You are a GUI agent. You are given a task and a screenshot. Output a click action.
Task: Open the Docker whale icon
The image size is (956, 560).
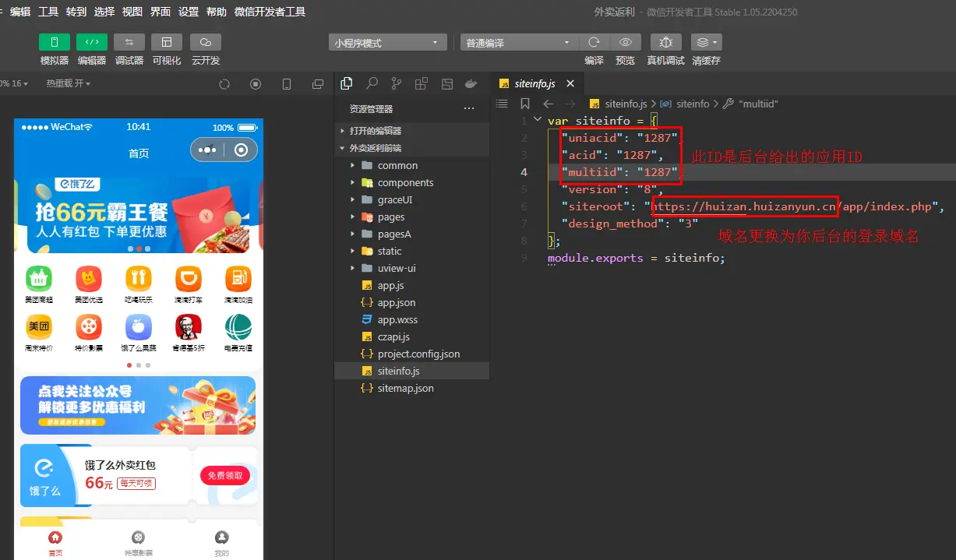[x=471, y=83]
